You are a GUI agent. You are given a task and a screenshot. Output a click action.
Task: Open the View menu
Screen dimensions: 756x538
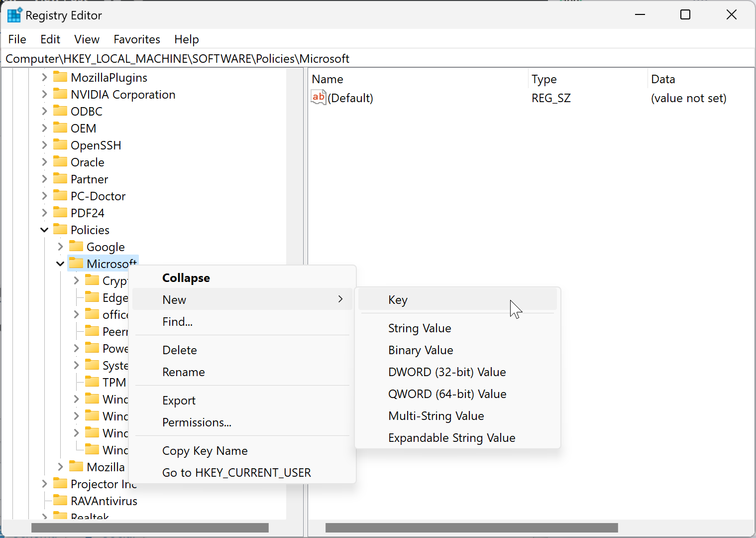pyautogui.click(x=87, y=39)
